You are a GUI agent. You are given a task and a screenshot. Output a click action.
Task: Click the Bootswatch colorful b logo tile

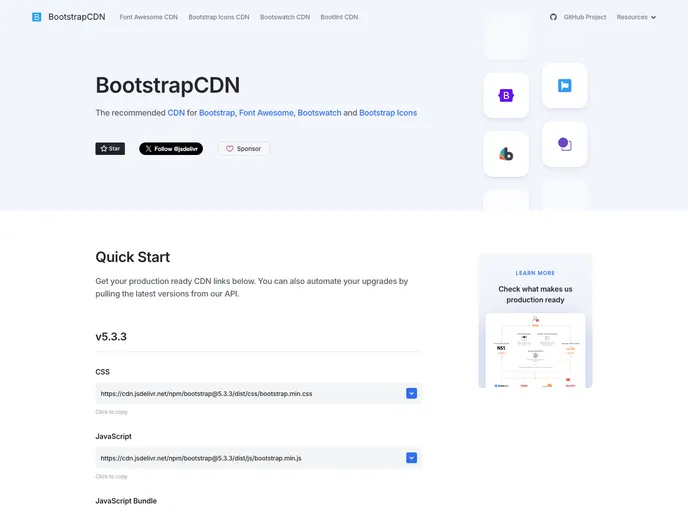click(506, 154)
